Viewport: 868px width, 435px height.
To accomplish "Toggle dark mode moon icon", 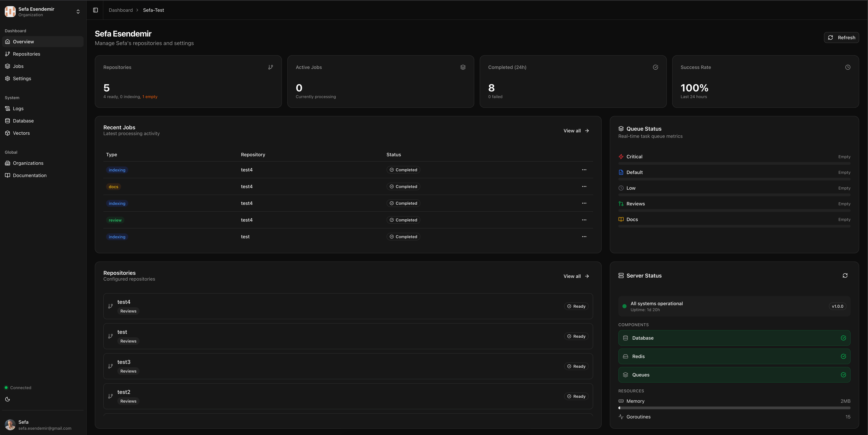I will click(x=7, y=399).
